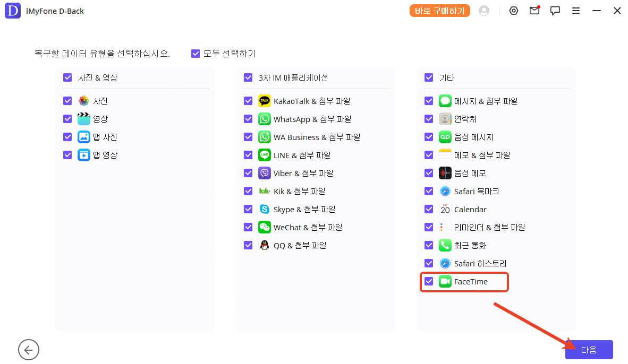
Task: Click the Kik icon
Action: (265, 191)
